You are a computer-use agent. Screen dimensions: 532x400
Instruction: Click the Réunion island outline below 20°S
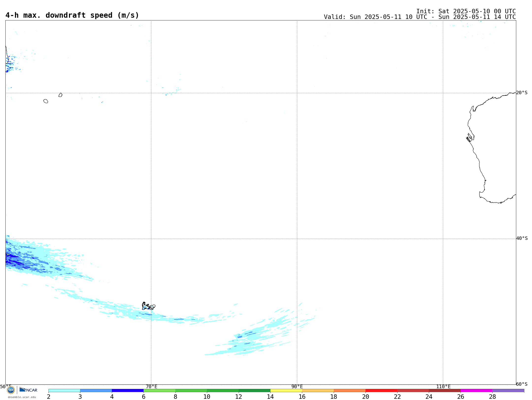click(x=46, y=101)
